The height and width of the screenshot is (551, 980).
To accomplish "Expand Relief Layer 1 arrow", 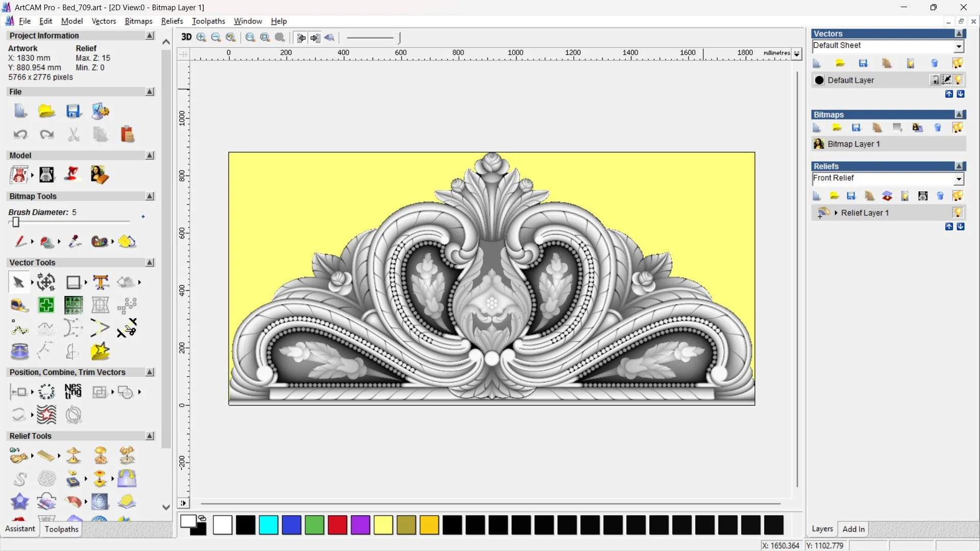I will pyautogui.click(x=836, y=213).
